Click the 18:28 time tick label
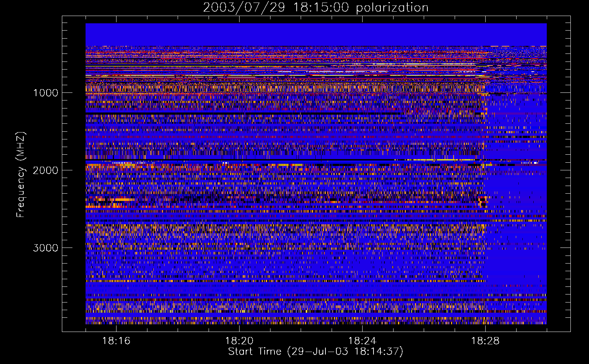The width and height of the screenshot is (589, 364). pyautogui.click(x=486, y=341)
